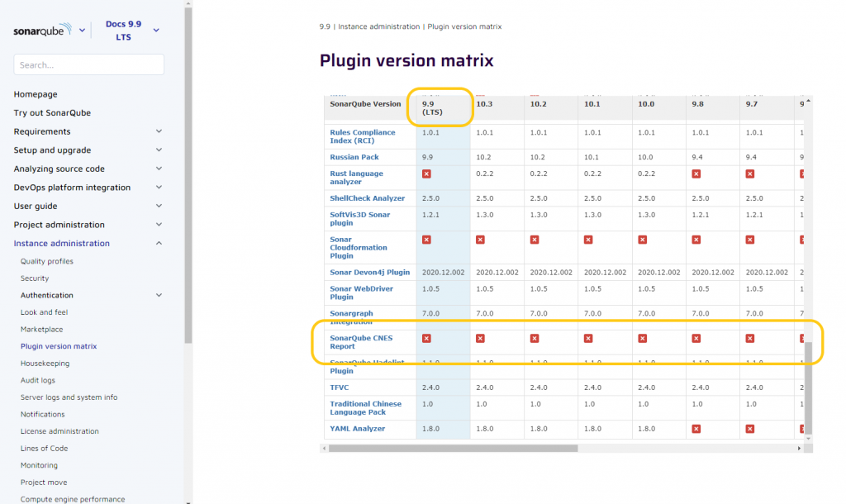Open Look and feel page
The height and width of the screenshot is (504, 846).
45,311
